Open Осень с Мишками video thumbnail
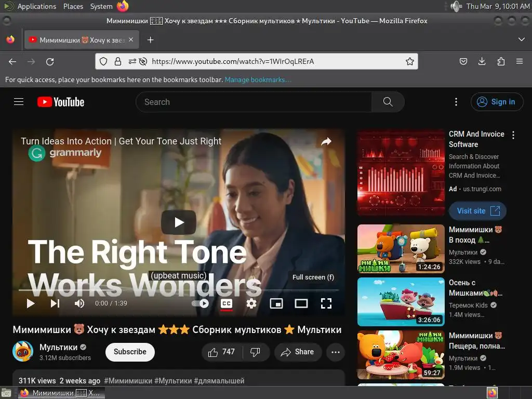 click(401, 302)
